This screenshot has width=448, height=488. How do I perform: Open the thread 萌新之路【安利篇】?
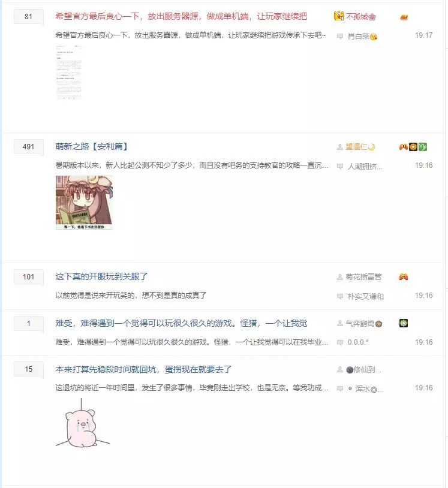tap(92, 146)
